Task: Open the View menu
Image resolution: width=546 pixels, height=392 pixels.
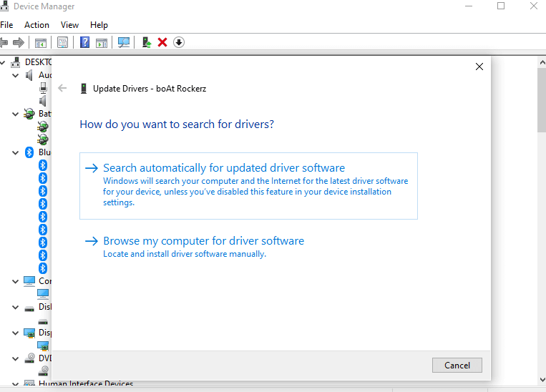Action: click(x=69, y=25)
